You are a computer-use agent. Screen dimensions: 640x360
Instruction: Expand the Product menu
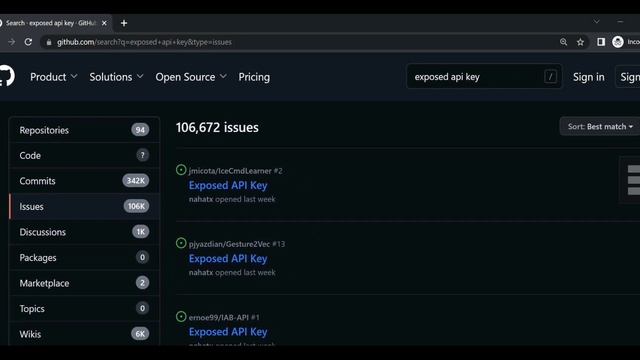pyautogui.click(x=53, y=77)
